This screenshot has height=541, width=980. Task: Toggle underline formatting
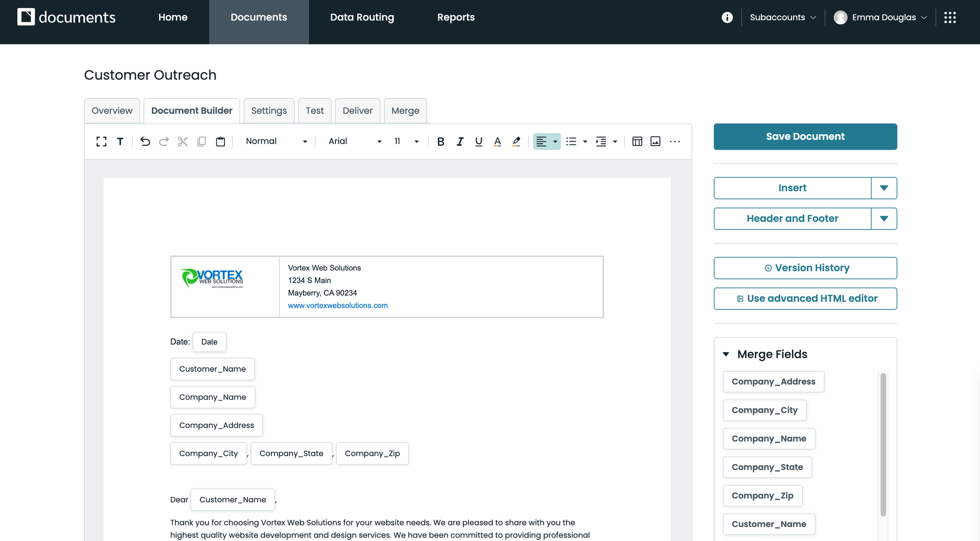click(x=478, y=141)
